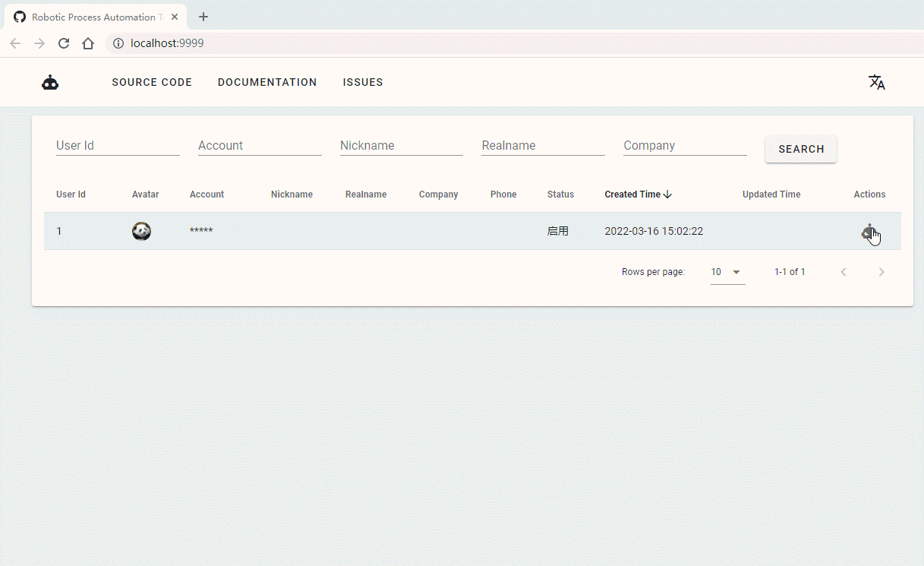Screen dimensions: 924x566
Task: Sort by Company column header
Action: click(x=438, y=194)
